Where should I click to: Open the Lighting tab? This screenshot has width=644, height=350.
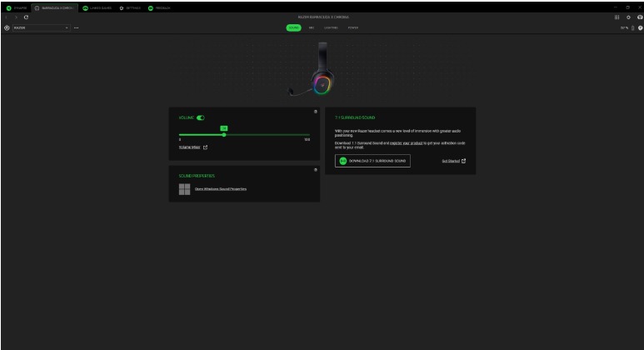[331, 28]
